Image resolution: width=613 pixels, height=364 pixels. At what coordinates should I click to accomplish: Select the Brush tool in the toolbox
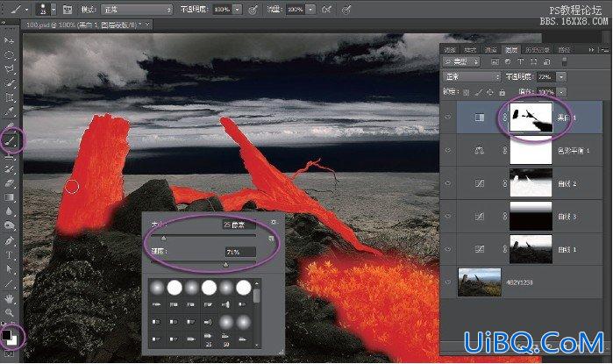point(10,140)
